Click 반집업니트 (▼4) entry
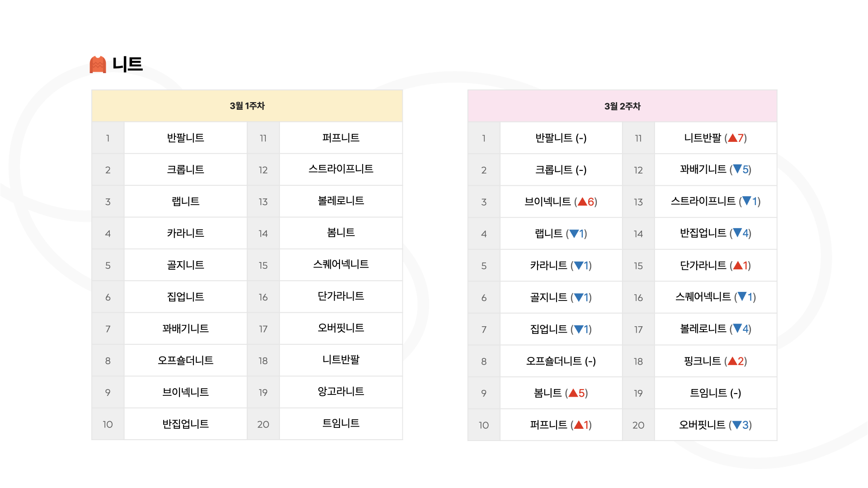This screenshot has width=868, height=488. point(716,233)
